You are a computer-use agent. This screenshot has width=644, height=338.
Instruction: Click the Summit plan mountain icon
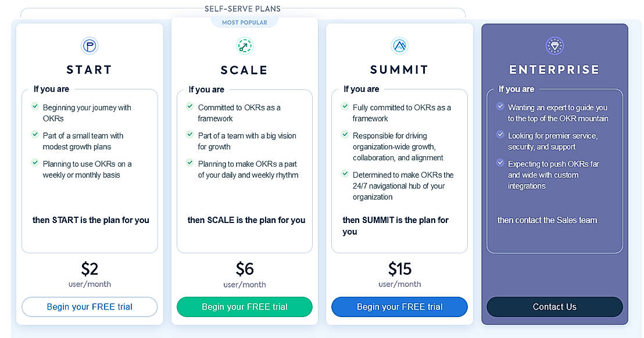point(399,46)
